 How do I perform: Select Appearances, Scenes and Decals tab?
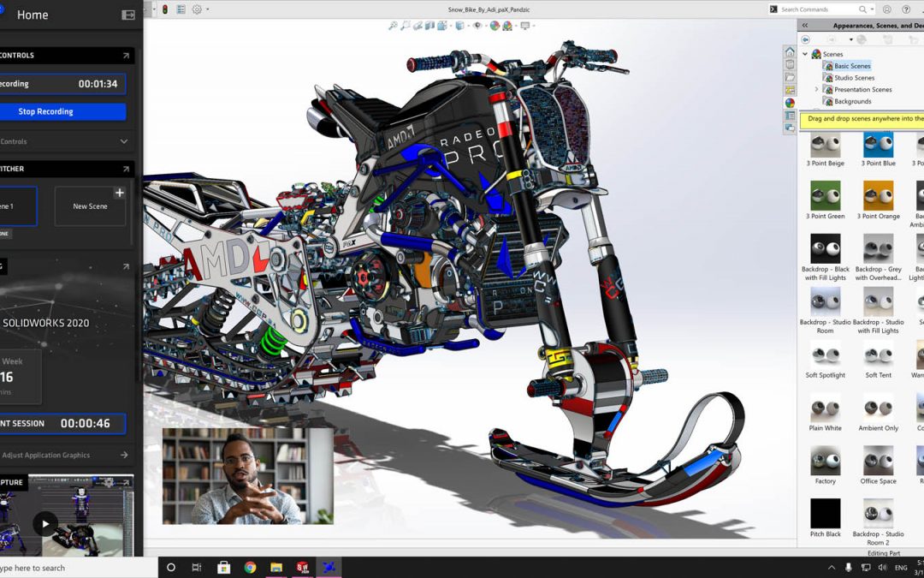[791, 103]
